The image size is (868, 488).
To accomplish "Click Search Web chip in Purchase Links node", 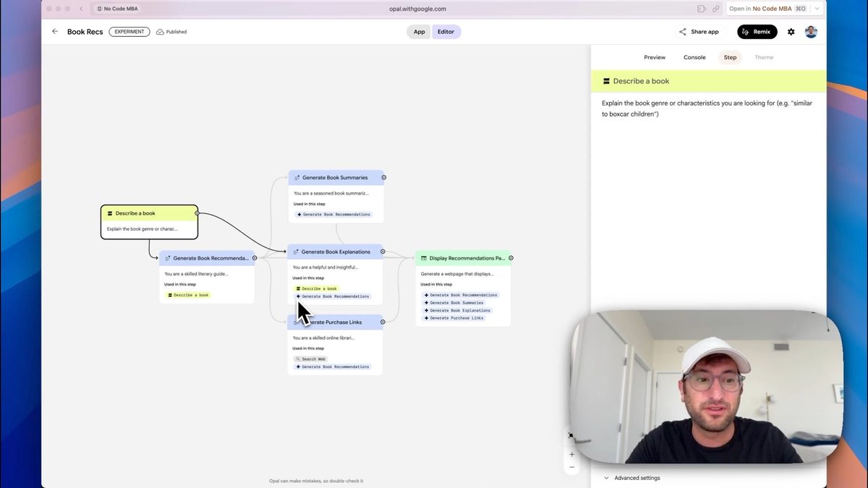I will pyautogui.click(x=311, y=359).
